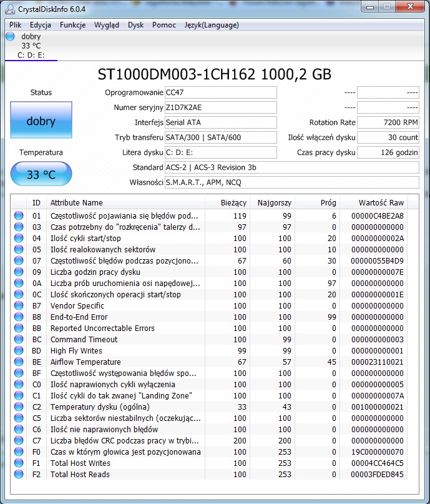Click the Tryb transferu field SATA/300 | SATA/600
430x504 pixels.
click(221, 137)
